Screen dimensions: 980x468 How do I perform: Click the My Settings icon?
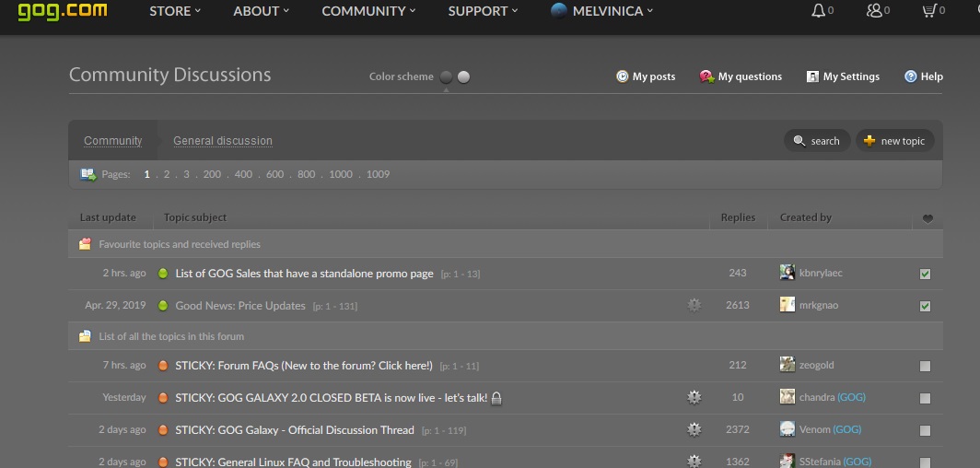812,76
